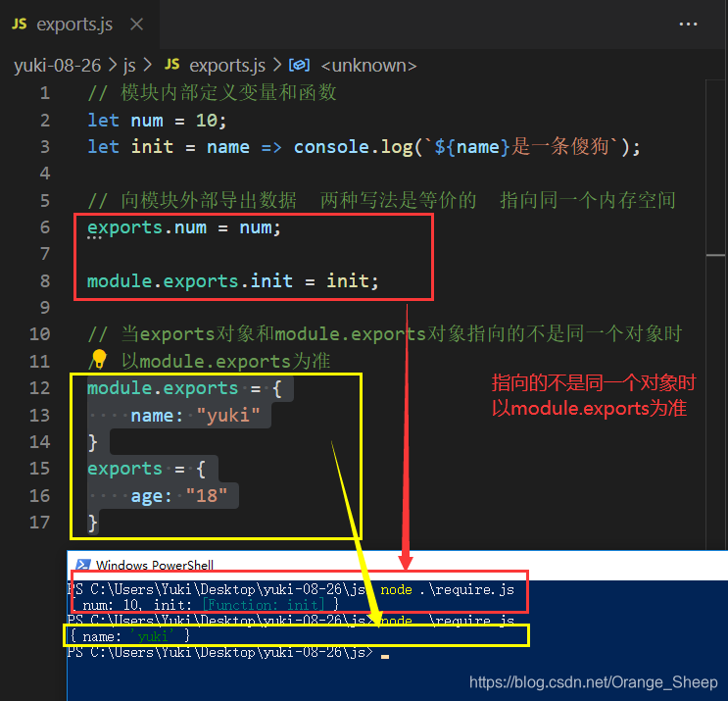Screen dimensions: 728x701
Task: Click the Windows PowerShell title bar
Action: tap(398, 566)
